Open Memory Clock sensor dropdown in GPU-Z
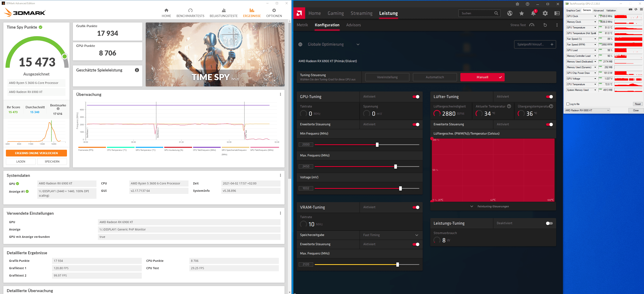 [595, 22]
